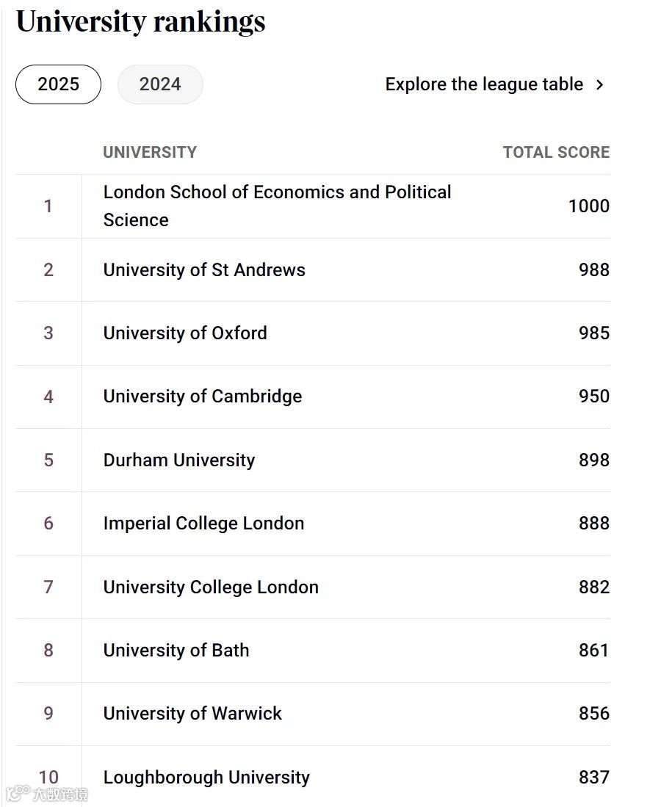This screenshot has width=672, height=807.
Task: Click the rank number 5 cell
Action: (48, 460)
